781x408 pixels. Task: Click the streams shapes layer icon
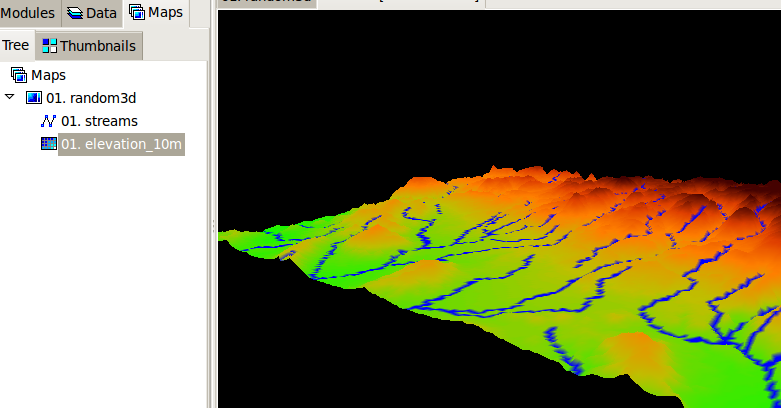click(49, 121)
